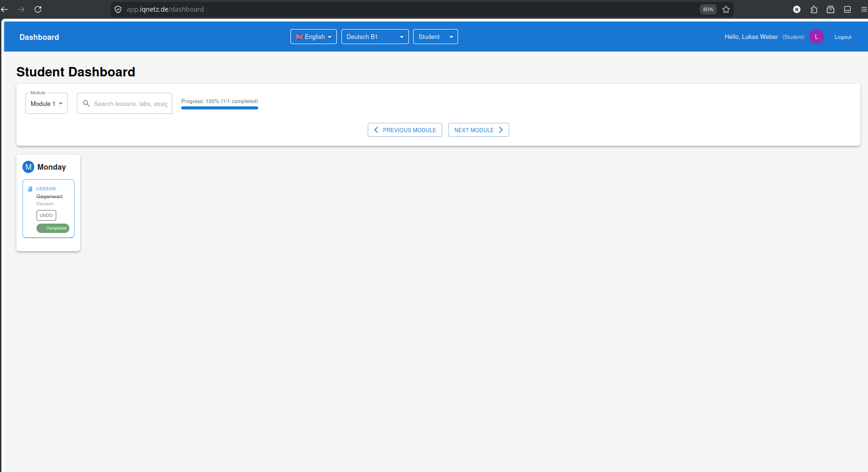Bookmark this page with the star icon

[726, 9]
